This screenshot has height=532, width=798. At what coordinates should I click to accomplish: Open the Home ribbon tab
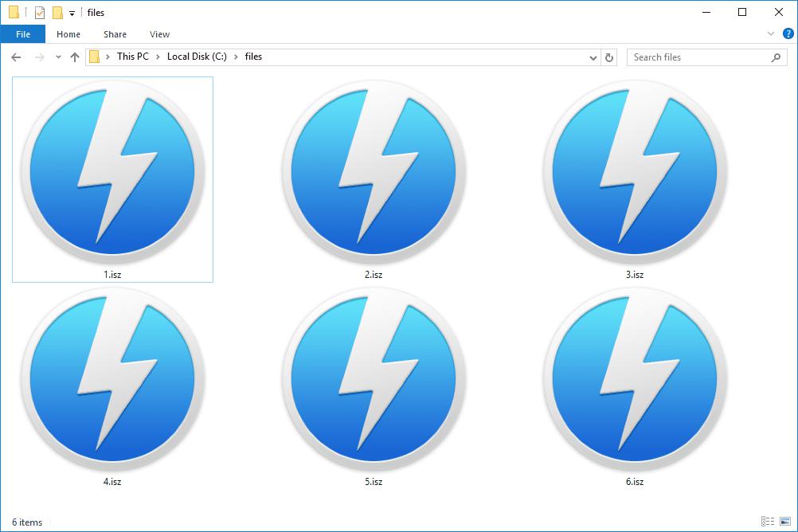click(x=68, y=34)
